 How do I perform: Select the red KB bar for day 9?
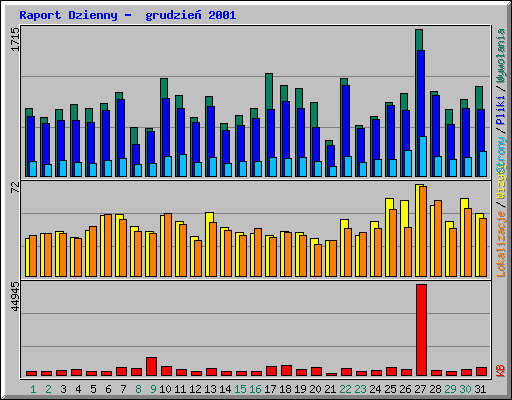point(151,367)
